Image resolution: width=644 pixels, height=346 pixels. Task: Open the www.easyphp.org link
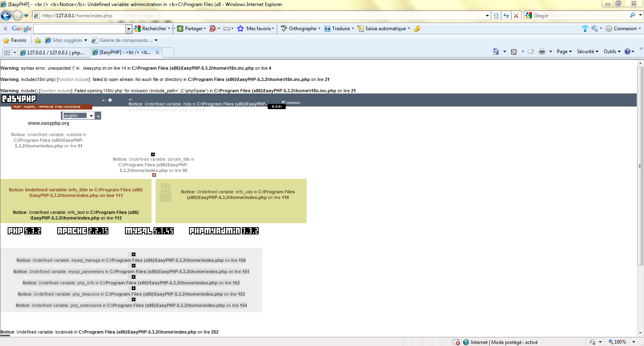click(48, 123)
